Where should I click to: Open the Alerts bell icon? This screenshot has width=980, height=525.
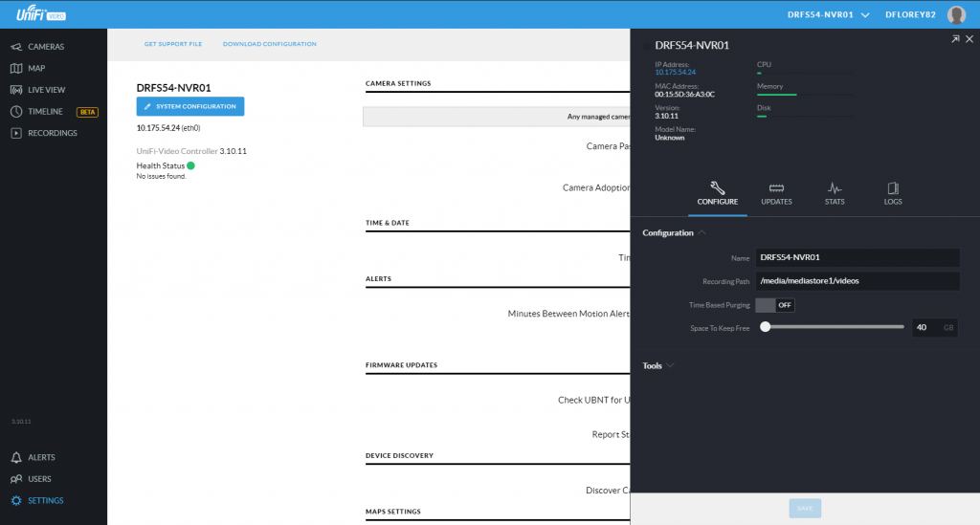coord(16,457)
